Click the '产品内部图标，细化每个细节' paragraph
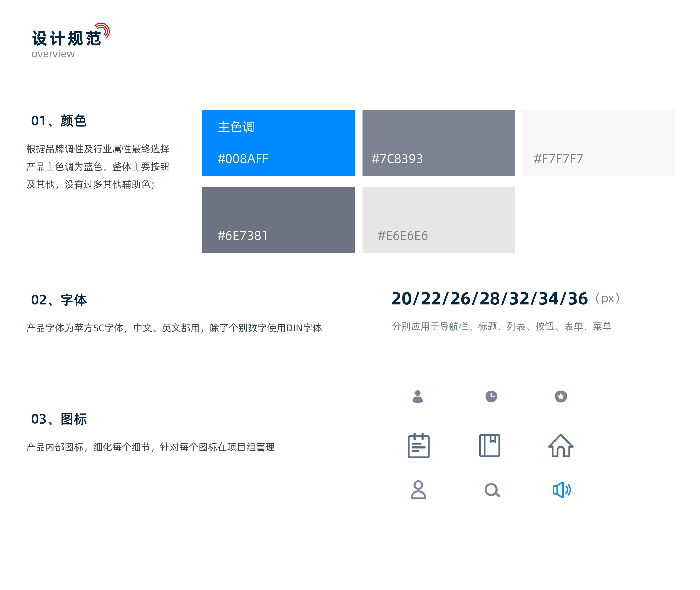This screenshot has height=590, width=700. click(x=150, y=447)
